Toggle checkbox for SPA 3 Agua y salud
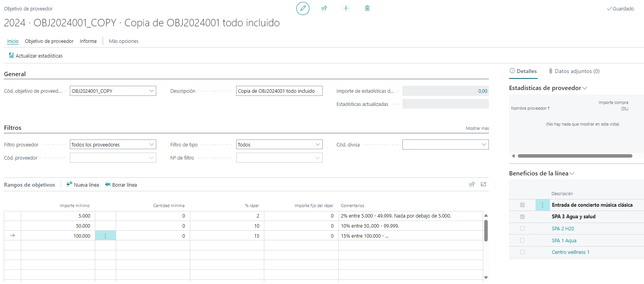The height and width of the screenshot is (284, 644). (x=522, y=217)
